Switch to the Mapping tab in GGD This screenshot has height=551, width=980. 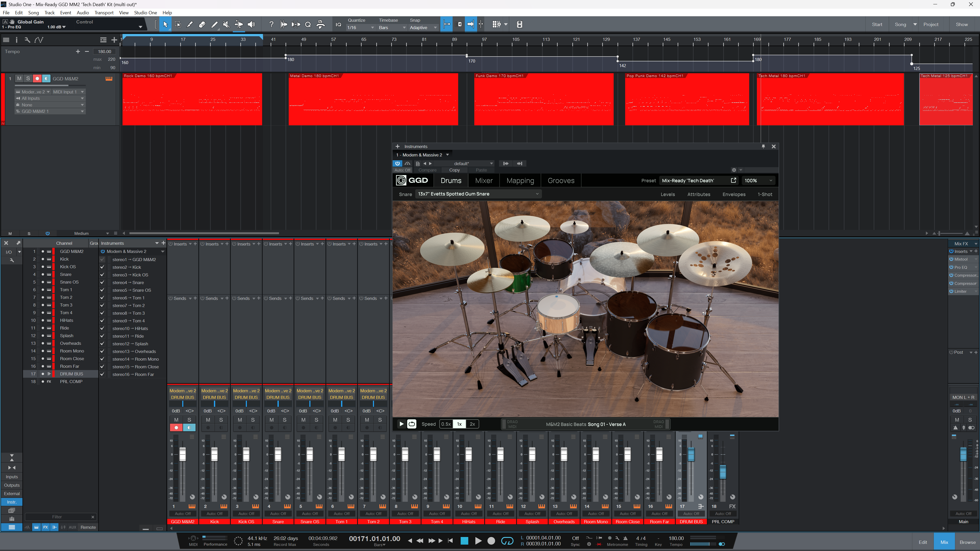[520, 181]
